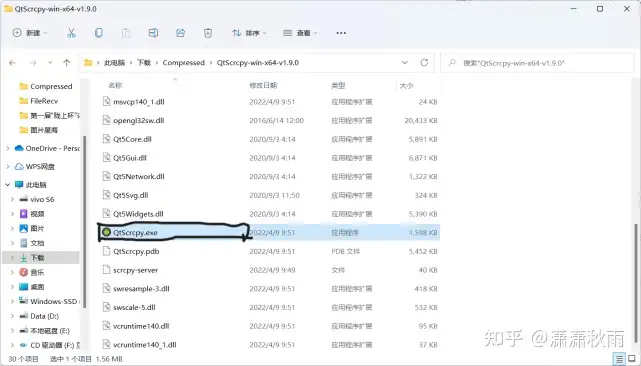Click the Share icon in toolbar

[x=181, y=33]
